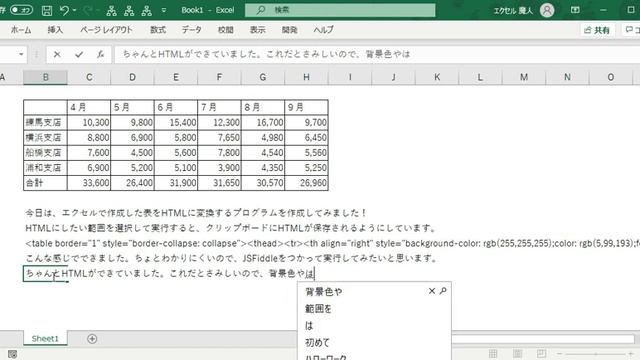Click the user account avatar icon
640x360 pixels.
click(547, 10)
